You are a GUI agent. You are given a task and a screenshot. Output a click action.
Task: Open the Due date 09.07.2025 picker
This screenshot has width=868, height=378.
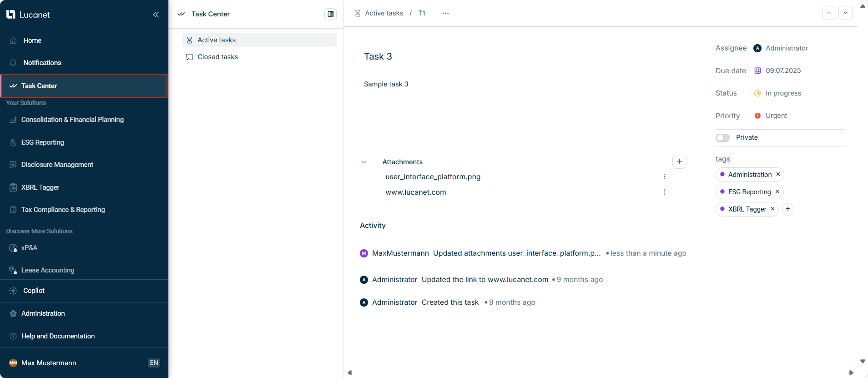coord(777,71)
